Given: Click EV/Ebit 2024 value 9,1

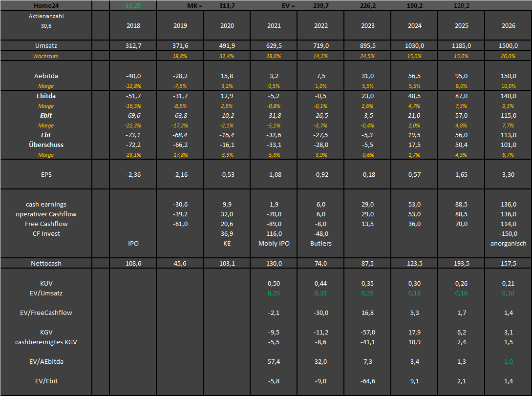Looking at the screenshot, I should (x=414, y=381).
